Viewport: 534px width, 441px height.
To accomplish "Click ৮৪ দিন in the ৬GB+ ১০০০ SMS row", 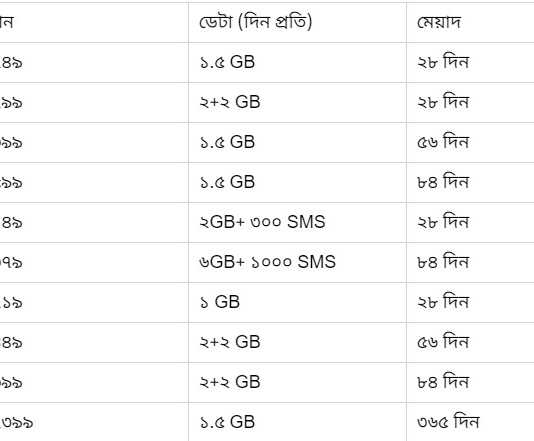I will [443, 262].
